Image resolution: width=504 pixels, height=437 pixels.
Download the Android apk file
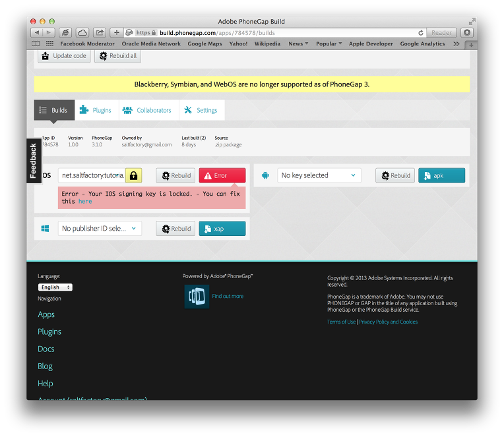pyautogui.click(x=441, y=175)
